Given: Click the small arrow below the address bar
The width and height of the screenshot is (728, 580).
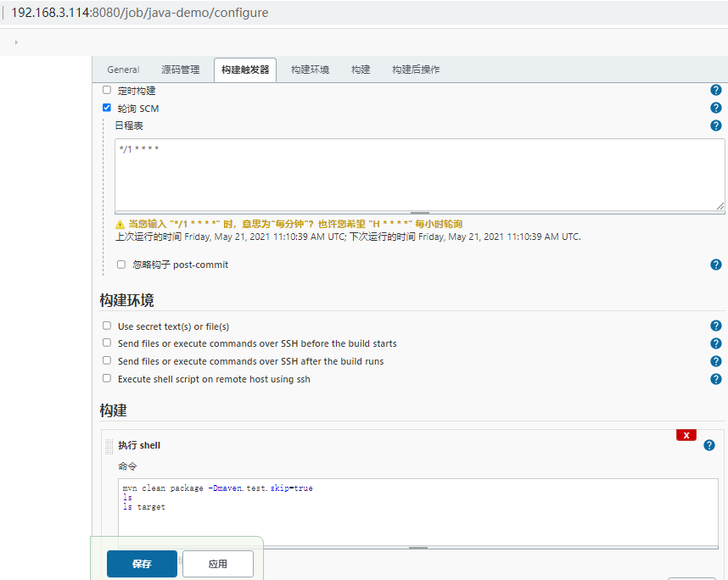Looking at the screenshot, I should tap(16, 42).
